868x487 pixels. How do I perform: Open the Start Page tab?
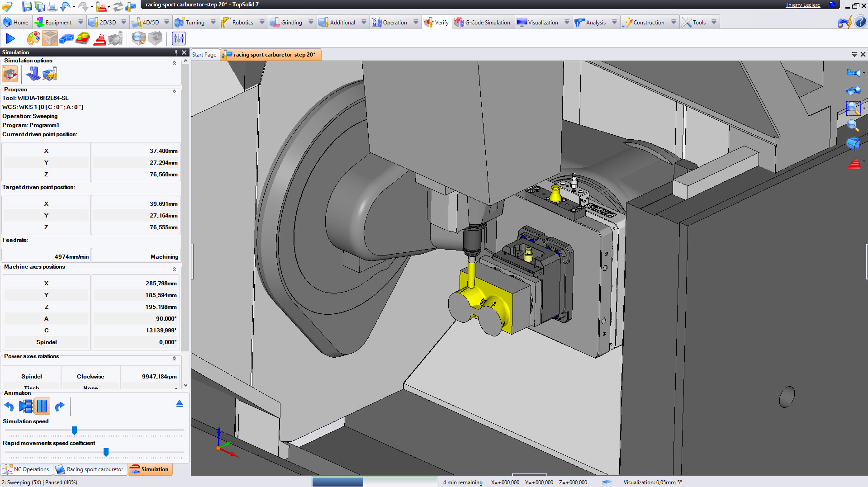[204, 54]
